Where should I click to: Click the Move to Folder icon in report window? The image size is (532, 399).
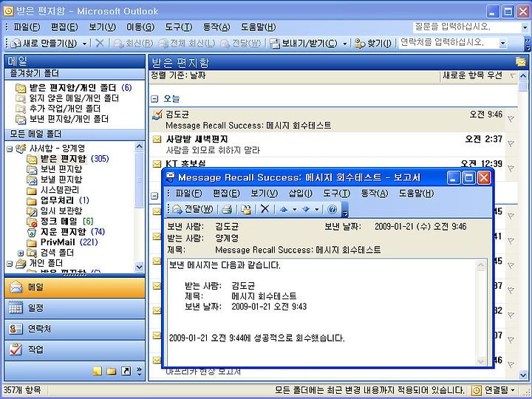click(245, 209)
